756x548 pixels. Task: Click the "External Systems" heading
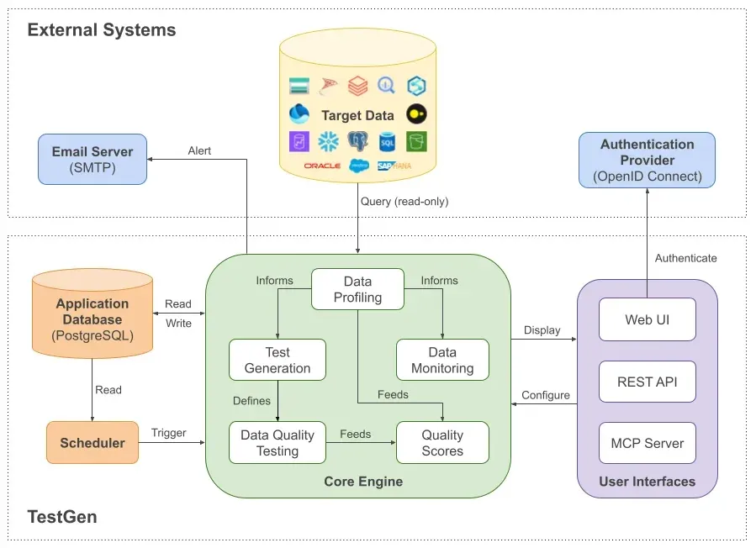click(102, 30)
